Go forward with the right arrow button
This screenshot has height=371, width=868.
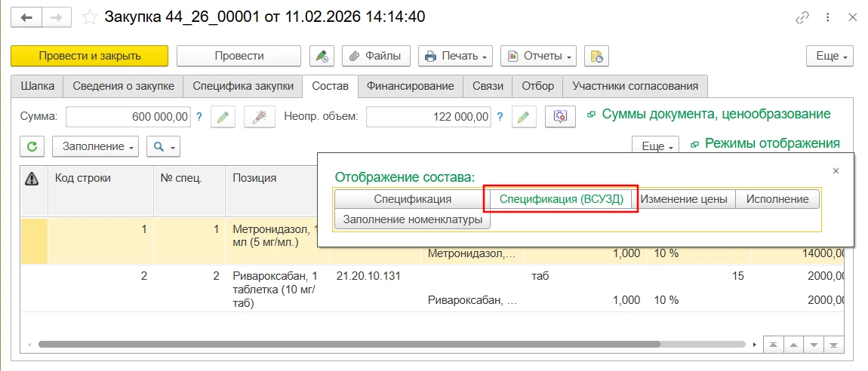(x=57, y=17)
